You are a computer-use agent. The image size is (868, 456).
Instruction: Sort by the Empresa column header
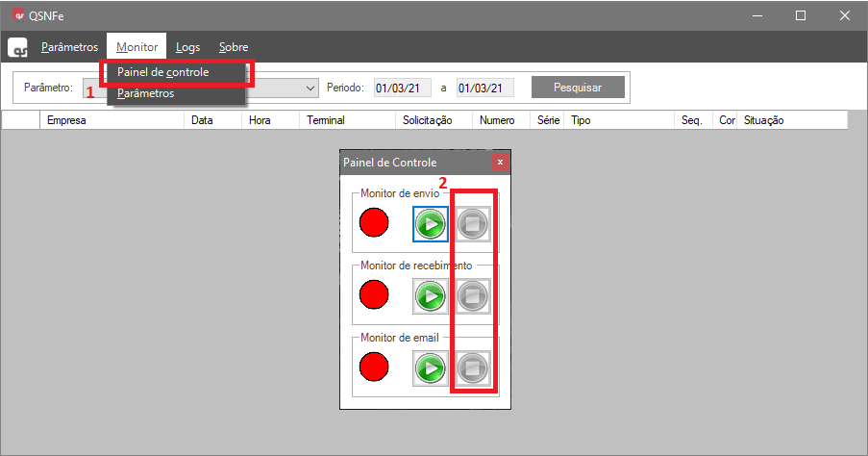point(67,120)
